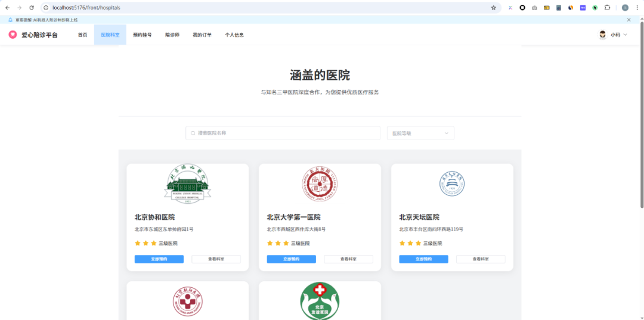Click 三级医院 label on 北京协和医院 card
The image size is (644, 320).
(x=168, y=243)
